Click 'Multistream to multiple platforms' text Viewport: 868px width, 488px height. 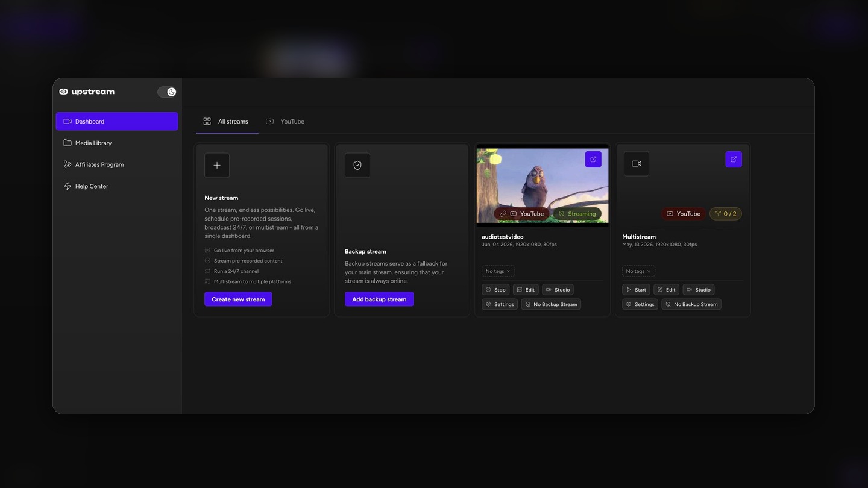tap(253, 281)
